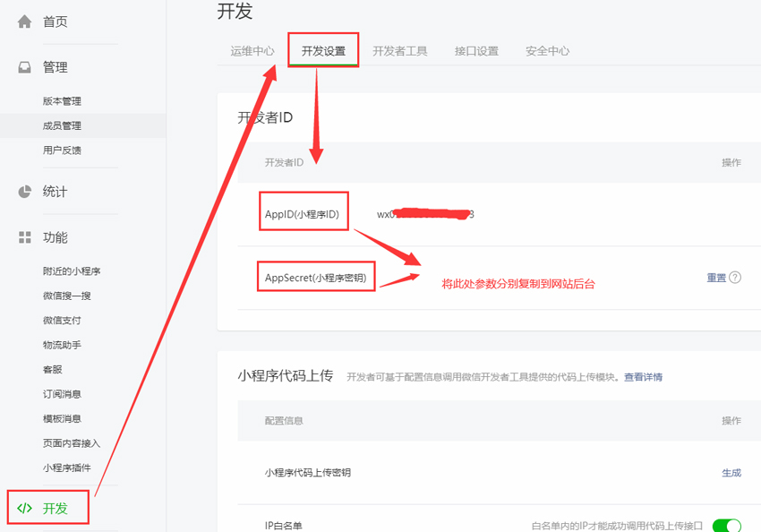The height and width of the screenshot is (532, 761).
Task: Click the 重置 link for AppSecret
Action: pos(716,278)
